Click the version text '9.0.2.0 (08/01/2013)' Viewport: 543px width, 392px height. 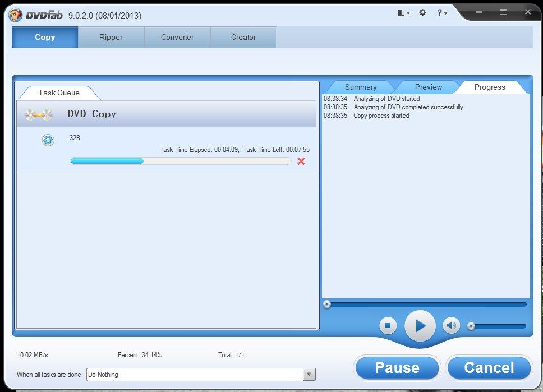coord(105,16)
